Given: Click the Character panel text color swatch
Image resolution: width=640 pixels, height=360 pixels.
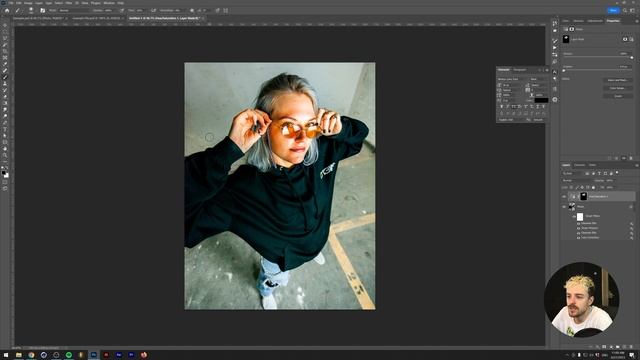Looking at the screenshot, I should 541,100.
